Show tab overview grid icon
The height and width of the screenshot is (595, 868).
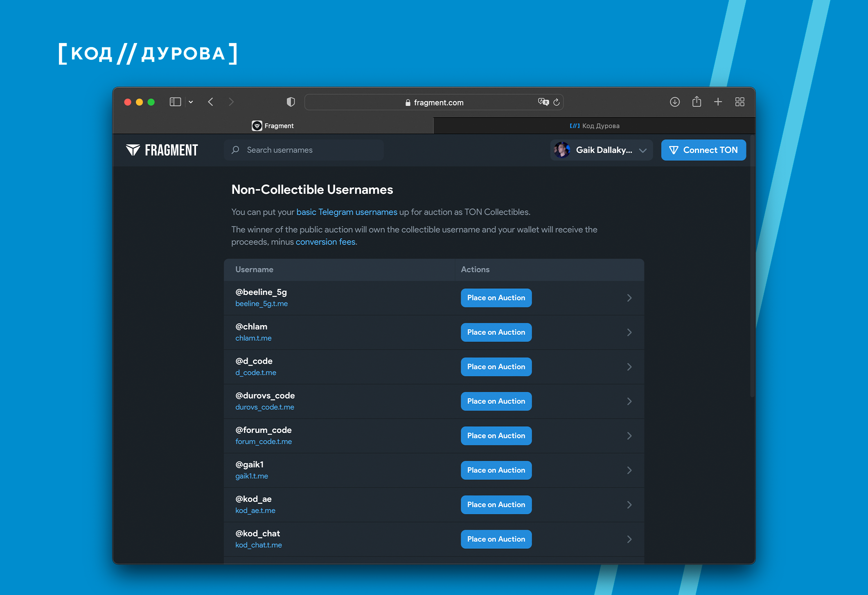click(739, 102)
